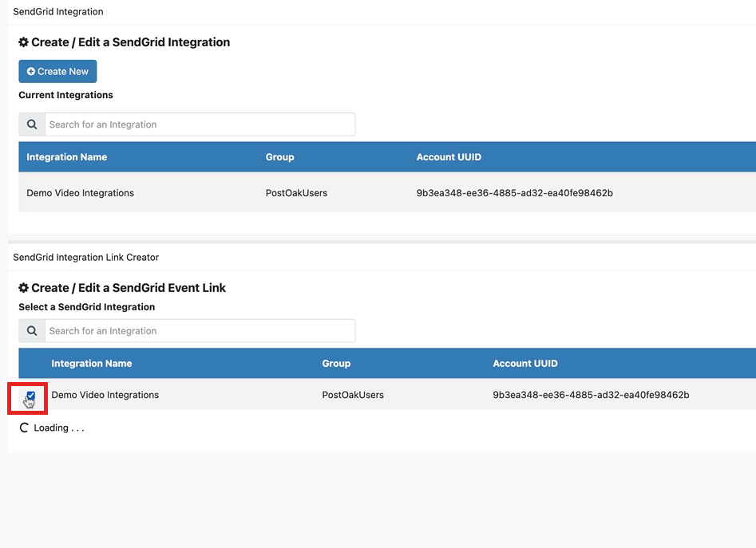Click the account UUID value in Current Integrations table
The height and width of the screenshot is (548, 756).
tap(514, 193)
